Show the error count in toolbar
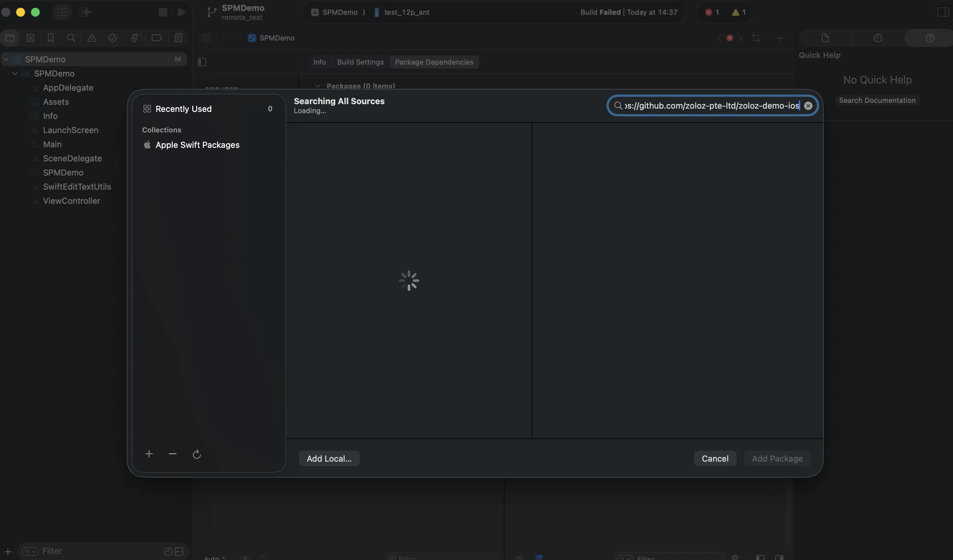953x560 pixels. tap(712, 12)
